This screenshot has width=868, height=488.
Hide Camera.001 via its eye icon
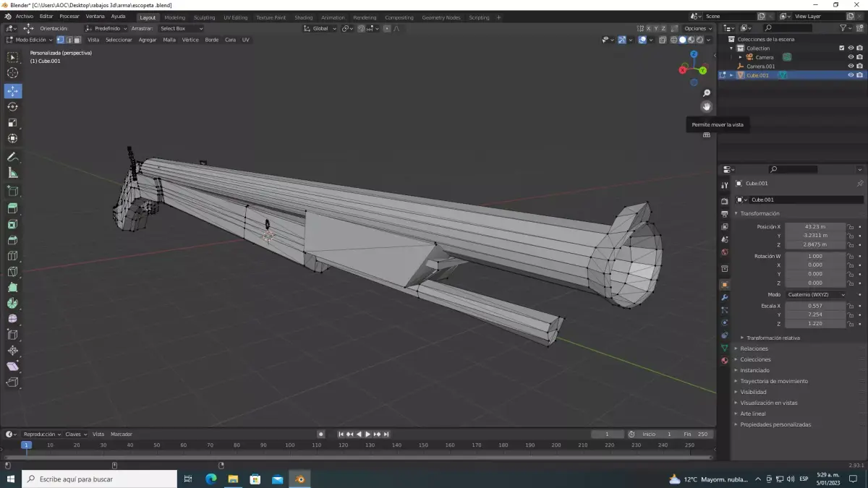(851, 66)
